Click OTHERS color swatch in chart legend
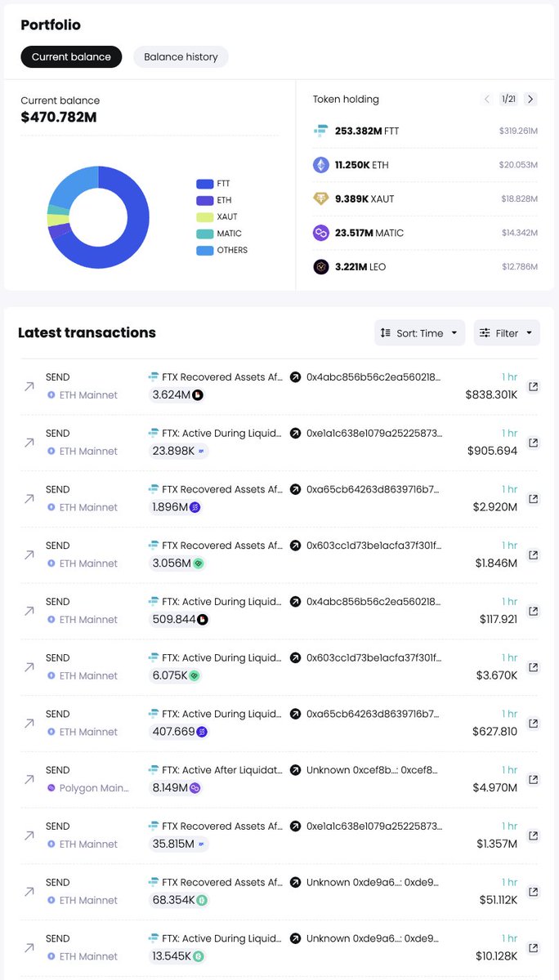 pyautogui.click(x=204, y=251)
